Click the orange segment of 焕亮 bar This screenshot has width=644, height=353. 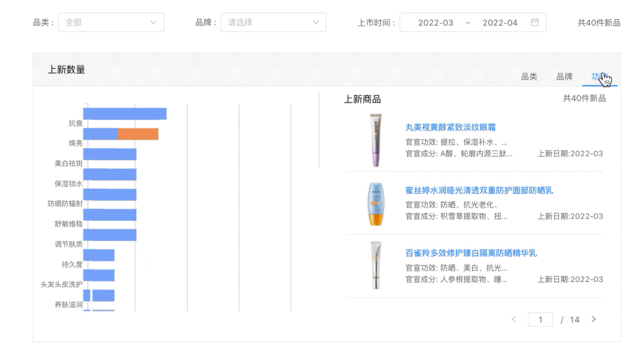pos(138,134)
